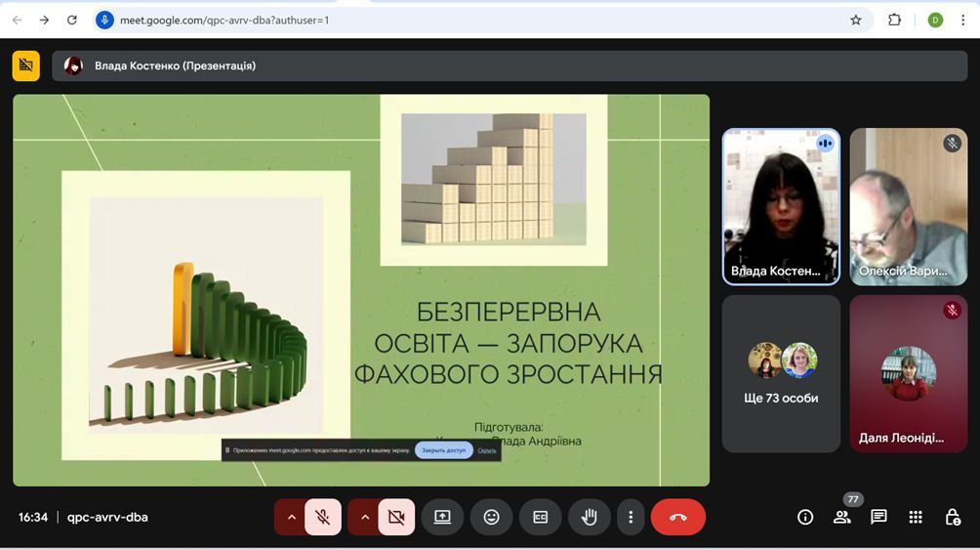
Task: Expand audio settings arrow beside microphone
Action: 291,517
